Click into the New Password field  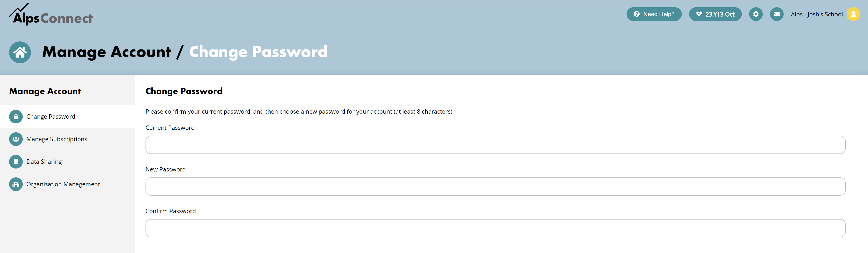click(x=495, y=187)
